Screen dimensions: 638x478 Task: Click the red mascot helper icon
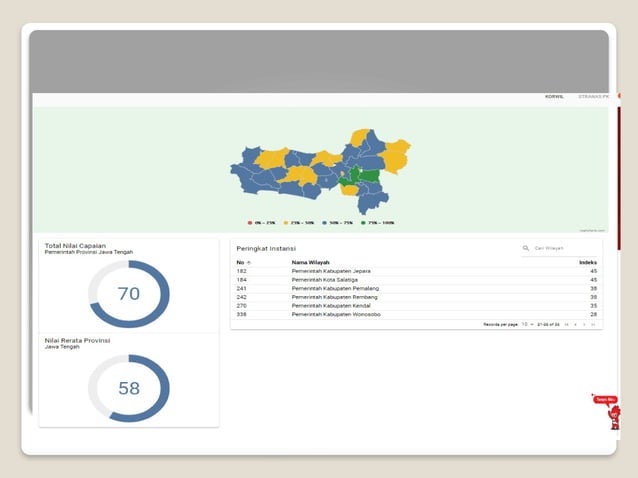coord(614,417)
